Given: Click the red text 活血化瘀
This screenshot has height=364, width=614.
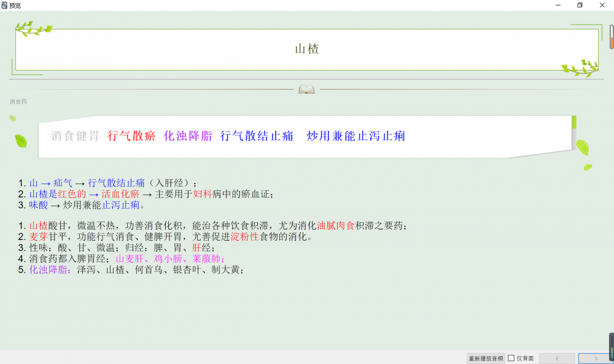Looking at the screenshot, I should point(120,194).
